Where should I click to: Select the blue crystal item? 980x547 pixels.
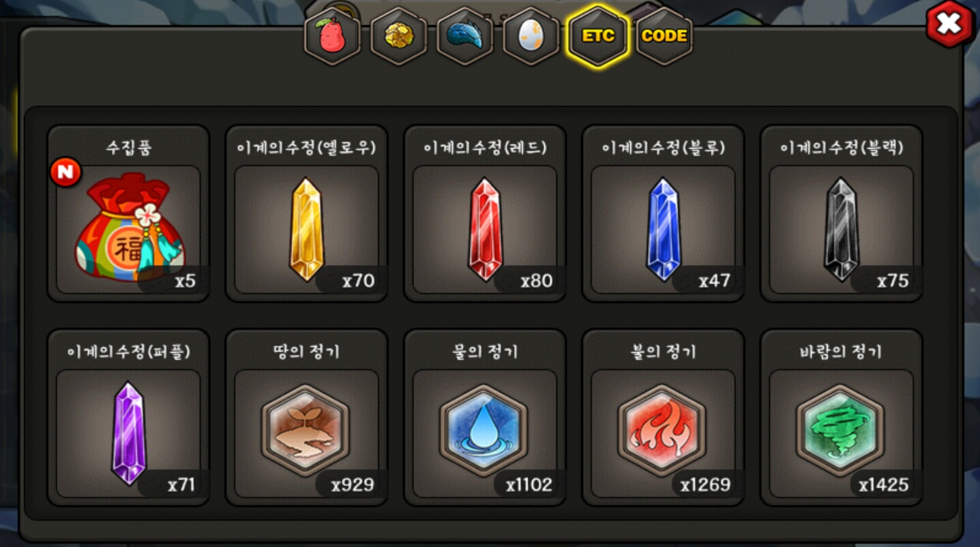click(664, 229)
